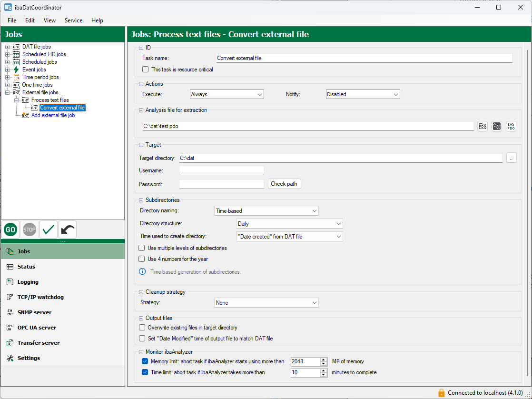Click the OPC UA server icon
Viewport: 532px width, 399px height.
click(10, 328)
